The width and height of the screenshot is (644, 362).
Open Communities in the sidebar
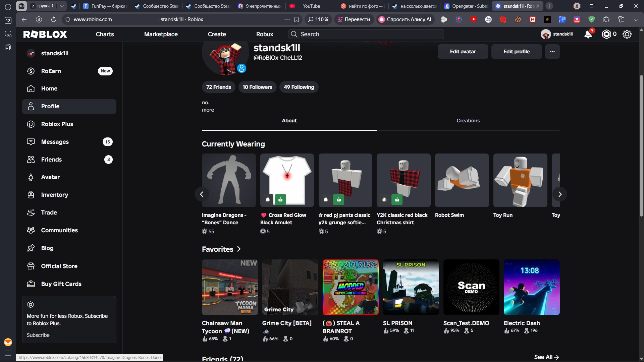click(69, 230)
